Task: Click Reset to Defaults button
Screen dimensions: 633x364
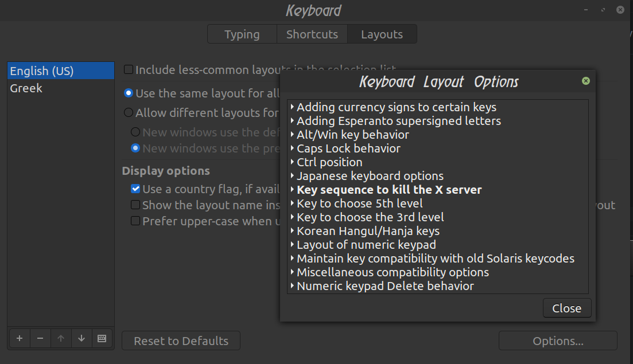Action: (x=181, y=340)
